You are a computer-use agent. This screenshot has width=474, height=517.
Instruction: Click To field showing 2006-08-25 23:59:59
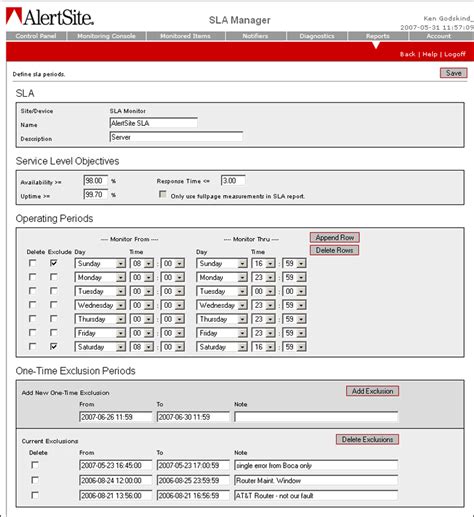[193, 480]
